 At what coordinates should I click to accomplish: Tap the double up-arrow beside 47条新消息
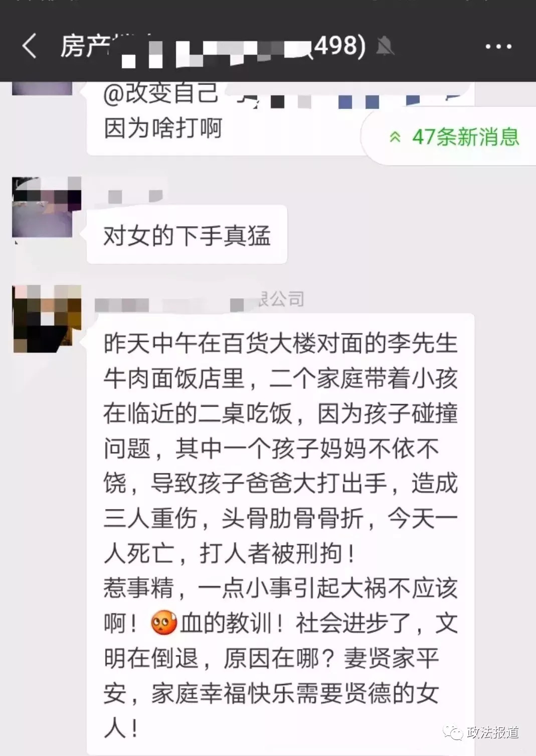[395, 137]
